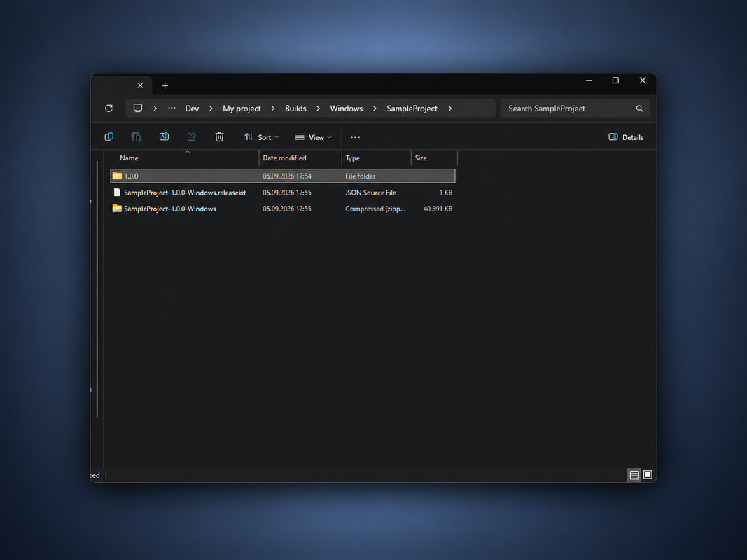
Task: Switch to the details list view icon
Action: point(634,475)
